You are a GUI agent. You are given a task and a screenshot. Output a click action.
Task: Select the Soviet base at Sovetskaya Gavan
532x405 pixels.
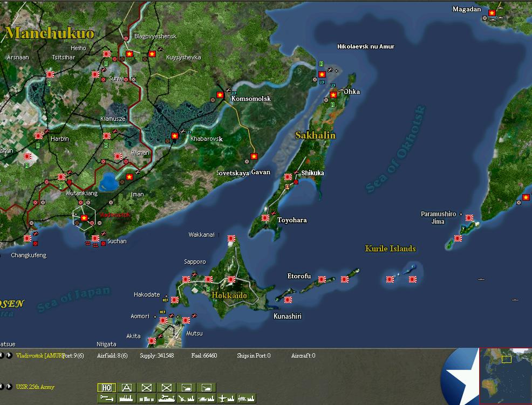coord(254,156)
